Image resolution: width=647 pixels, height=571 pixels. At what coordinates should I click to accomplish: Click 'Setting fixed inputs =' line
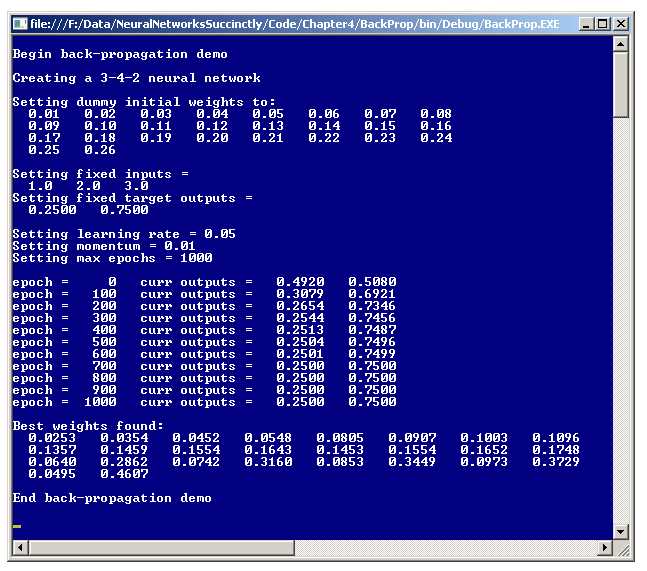(100, 174)
